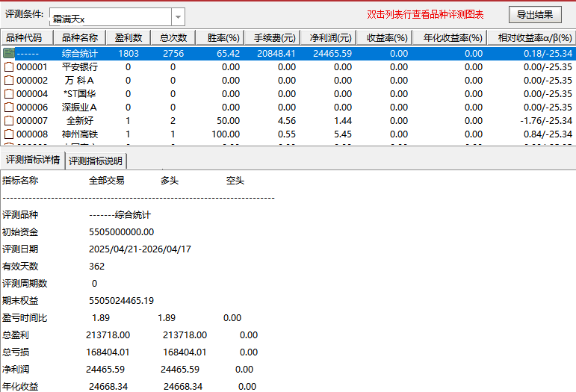Sort by the 总次数 column header

[x=173, y=37]
